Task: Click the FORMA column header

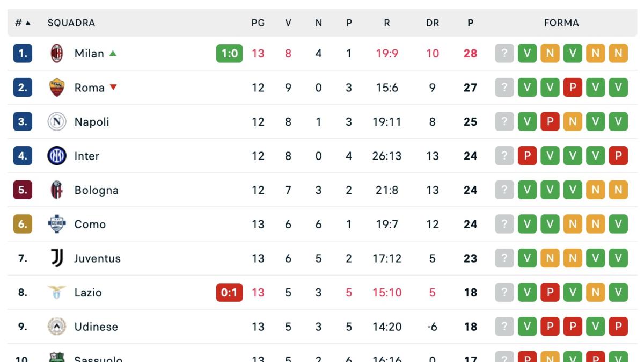Action: pyautogui.click(x=561, y=23)
